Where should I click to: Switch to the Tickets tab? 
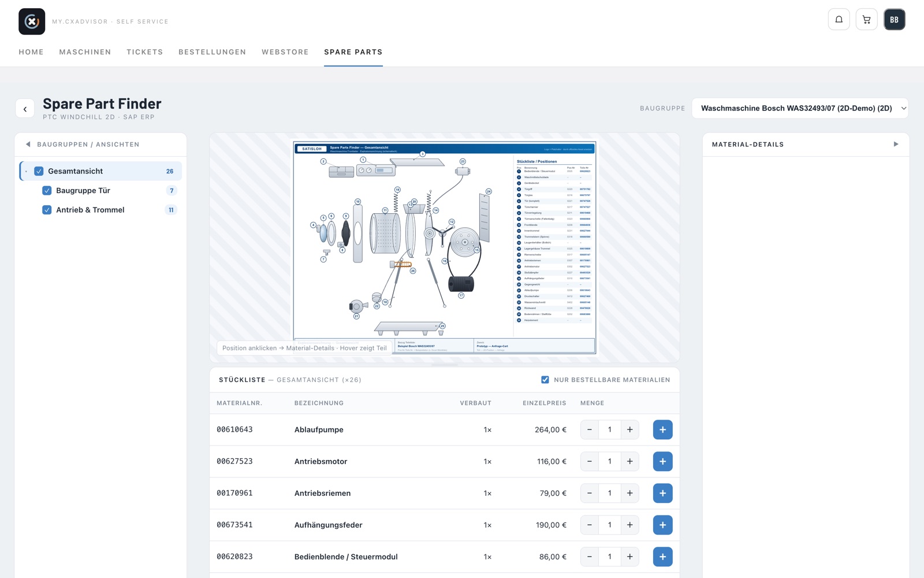[x=145, y=52]
